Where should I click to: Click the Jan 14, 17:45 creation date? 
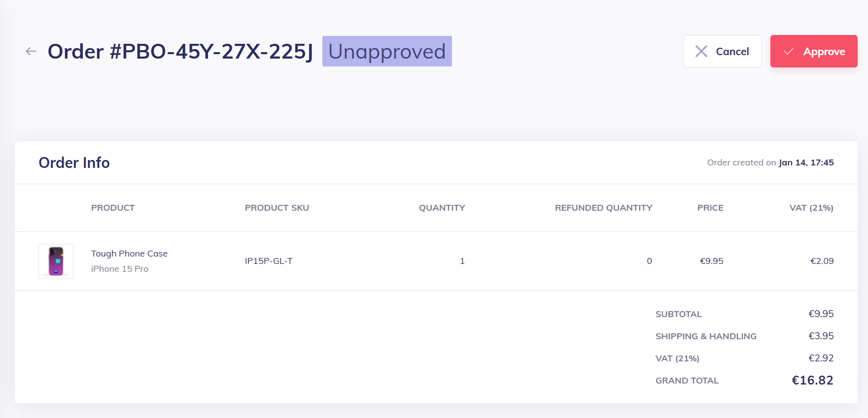click(806, 162)
